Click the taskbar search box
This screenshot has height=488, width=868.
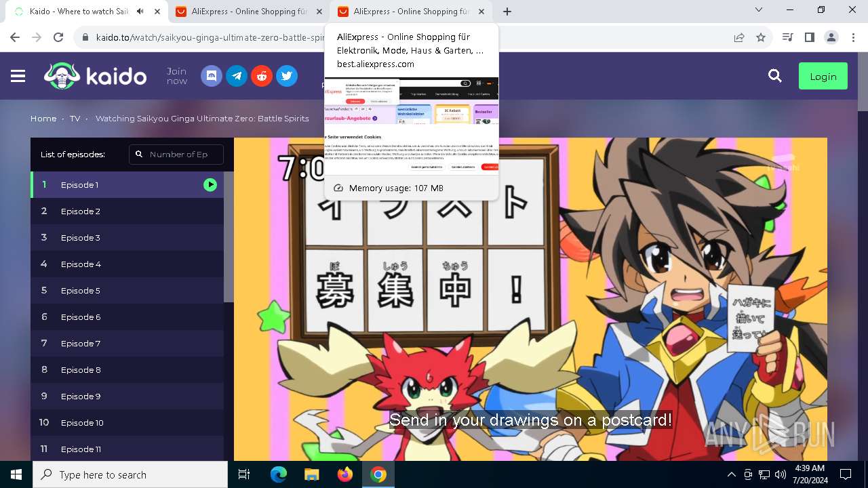pos(130,474)
